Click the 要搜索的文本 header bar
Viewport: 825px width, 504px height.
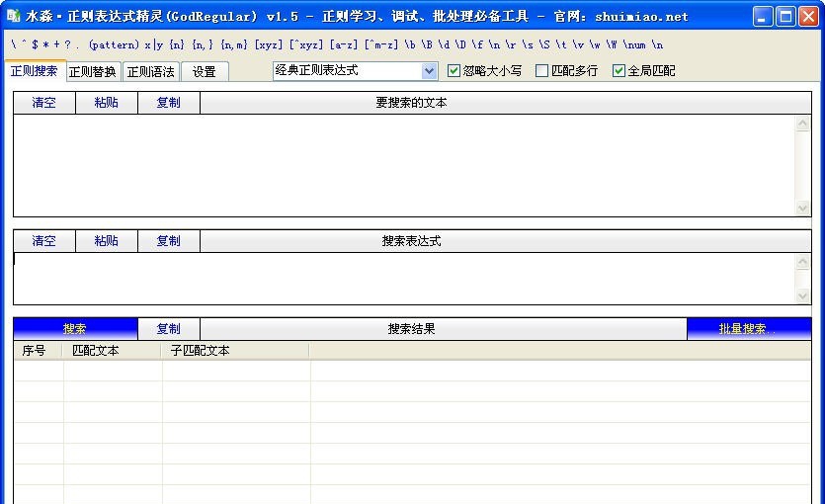click(506, 103)
